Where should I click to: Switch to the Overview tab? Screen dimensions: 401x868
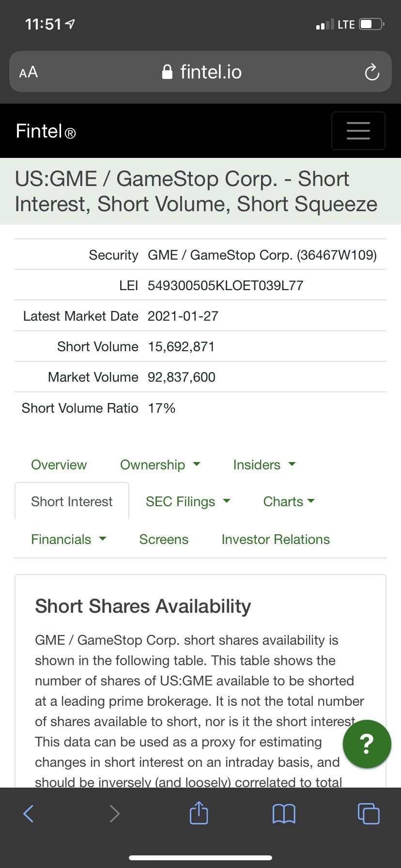pyautogui.click(x=59, y=465)
